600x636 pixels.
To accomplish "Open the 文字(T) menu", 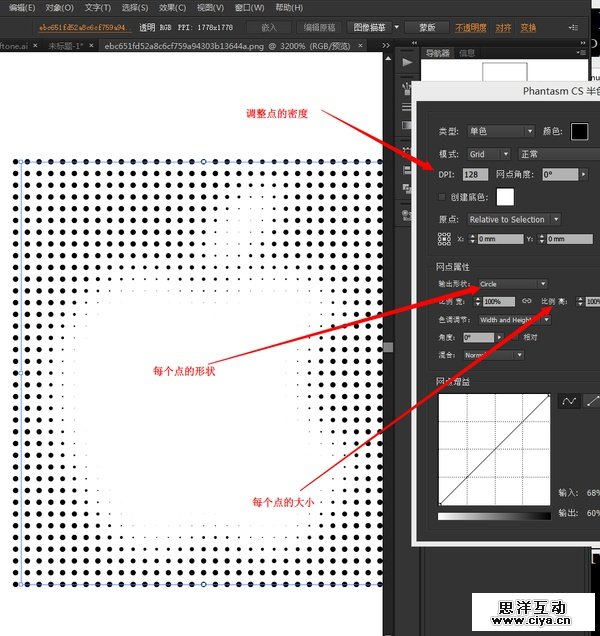I will tap(98, 8).
